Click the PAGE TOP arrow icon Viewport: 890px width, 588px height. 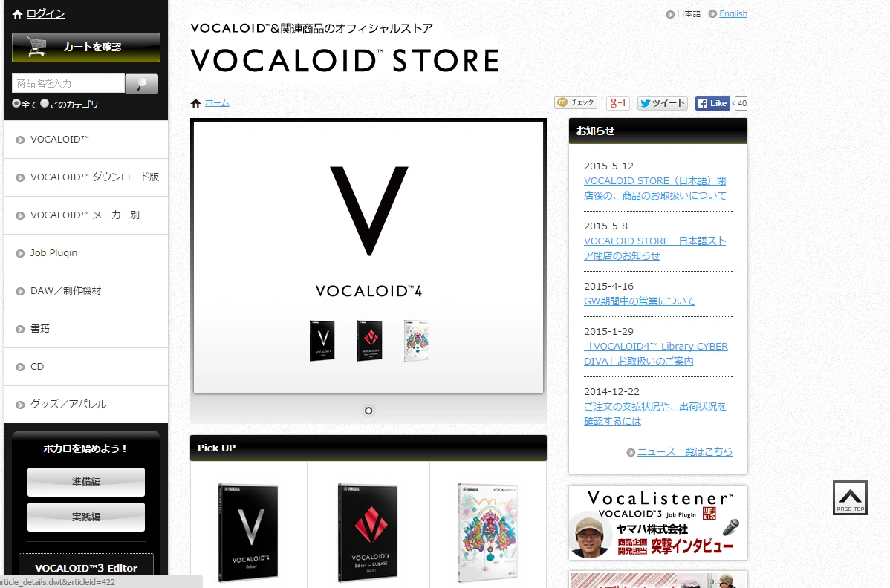[850, 498]
